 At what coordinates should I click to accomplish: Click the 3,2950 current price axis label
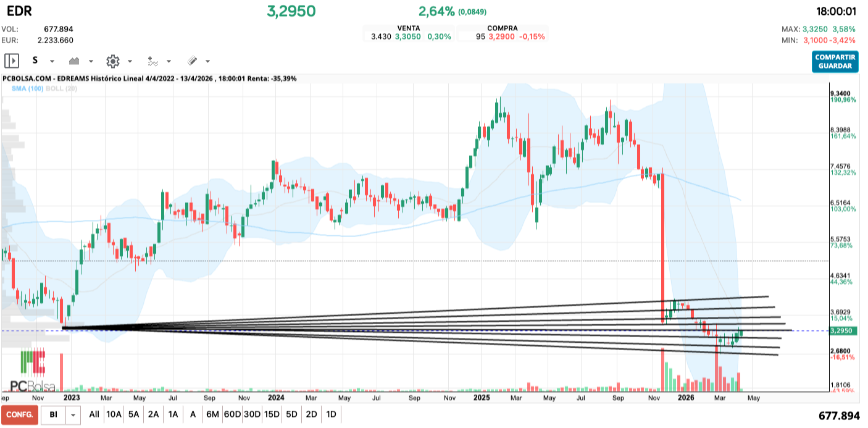841,331
